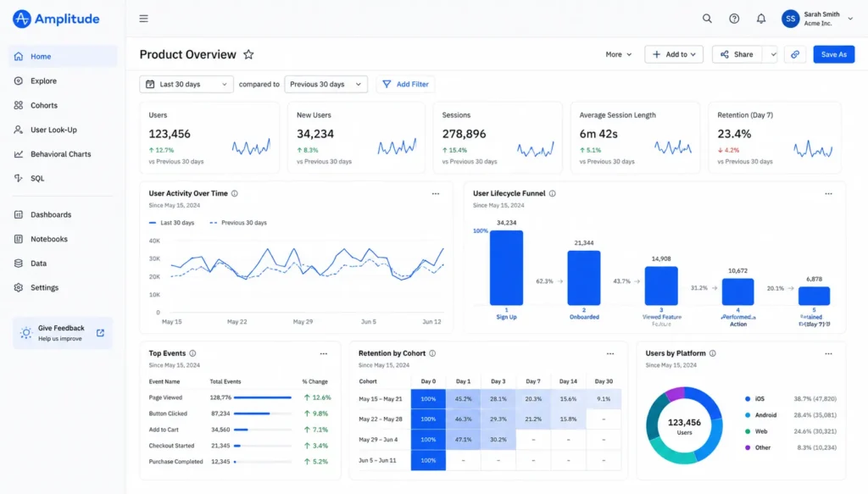Click Add Filter
This screenshot has width=868, height=494.
(406, 84)
